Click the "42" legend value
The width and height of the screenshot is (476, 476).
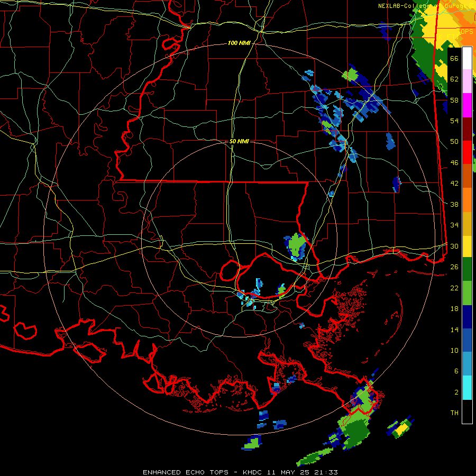454,184
